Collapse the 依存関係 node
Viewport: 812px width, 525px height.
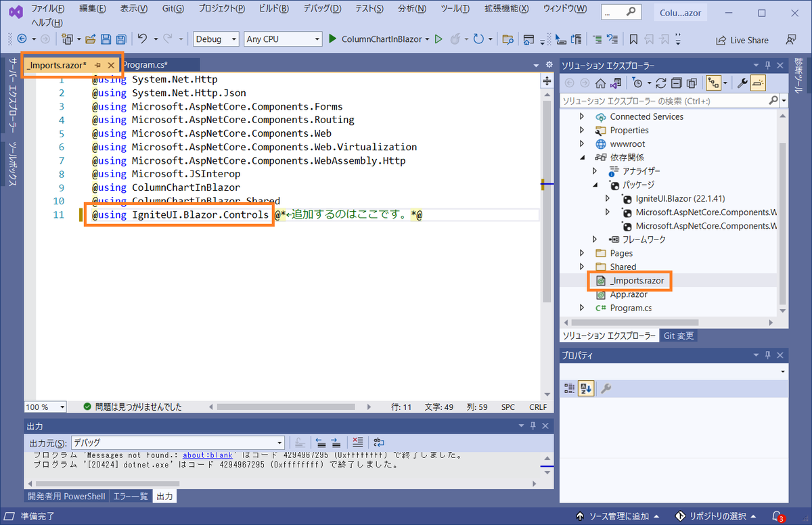[582, 157]
